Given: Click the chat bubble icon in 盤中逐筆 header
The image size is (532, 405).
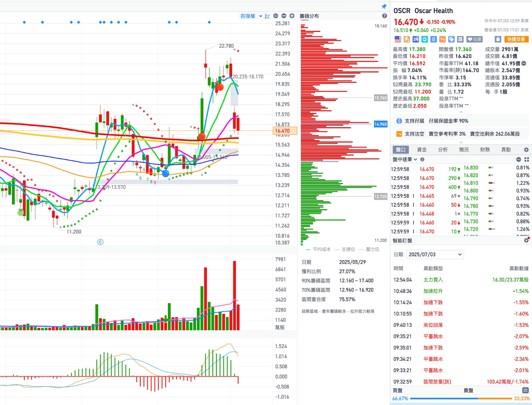Looking at the screenshot, I should tap(518, 159).
